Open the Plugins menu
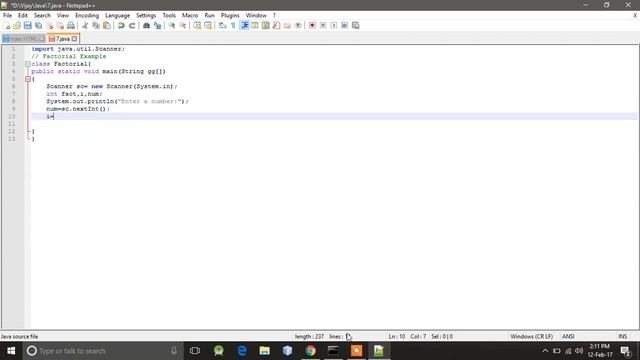The image size is (640, 360). pos(230,15)
